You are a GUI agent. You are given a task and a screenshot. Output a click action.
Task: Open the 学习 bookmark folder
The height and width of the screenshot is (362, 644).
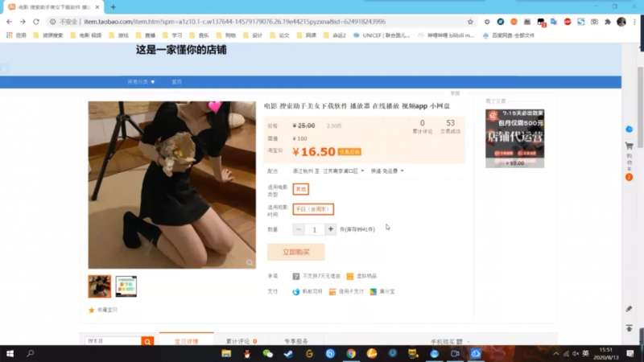172,35
